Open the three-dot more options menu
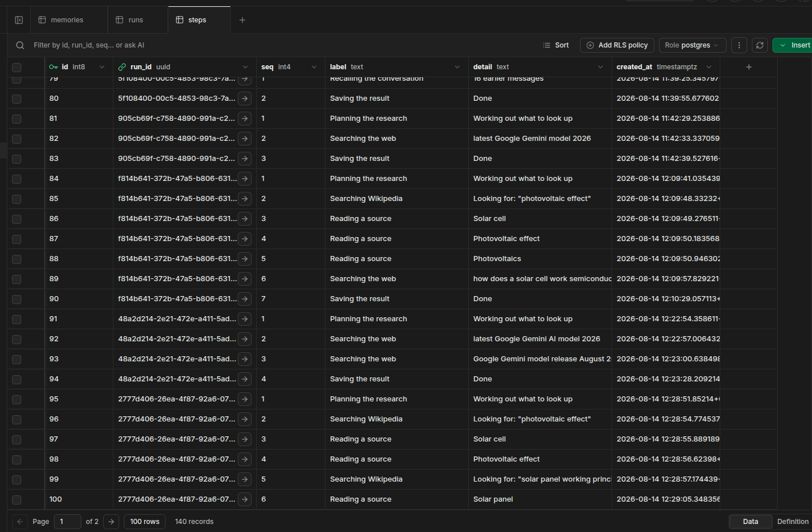The width and height of the screenshot is (812, 532). (739, 45)
